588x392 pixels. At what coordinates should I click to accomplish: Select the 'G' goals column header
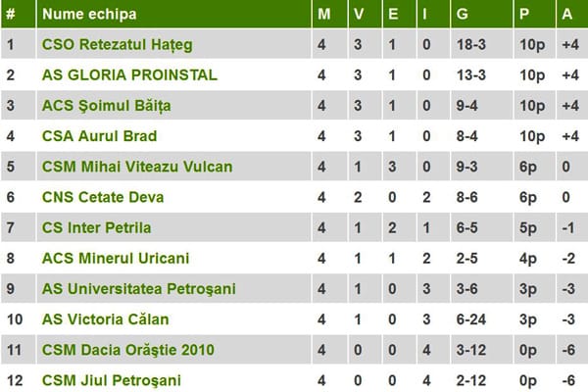463,15
